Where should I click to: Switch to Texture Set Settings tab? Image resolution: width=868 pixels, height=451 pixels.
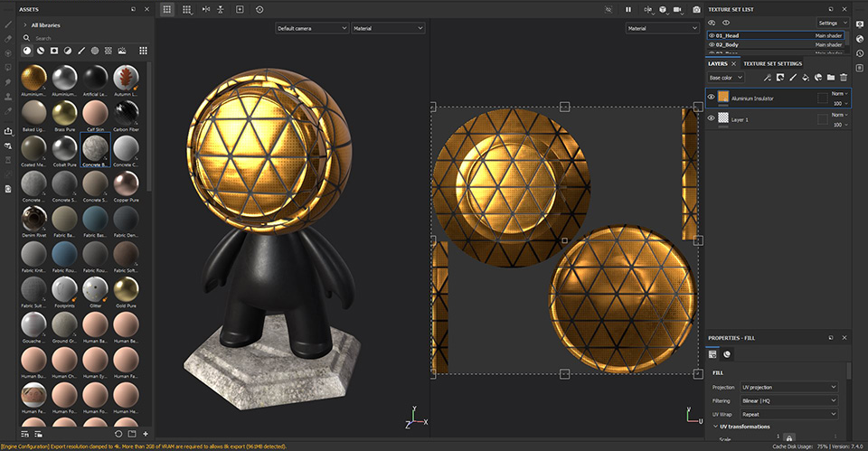(772, 64)
